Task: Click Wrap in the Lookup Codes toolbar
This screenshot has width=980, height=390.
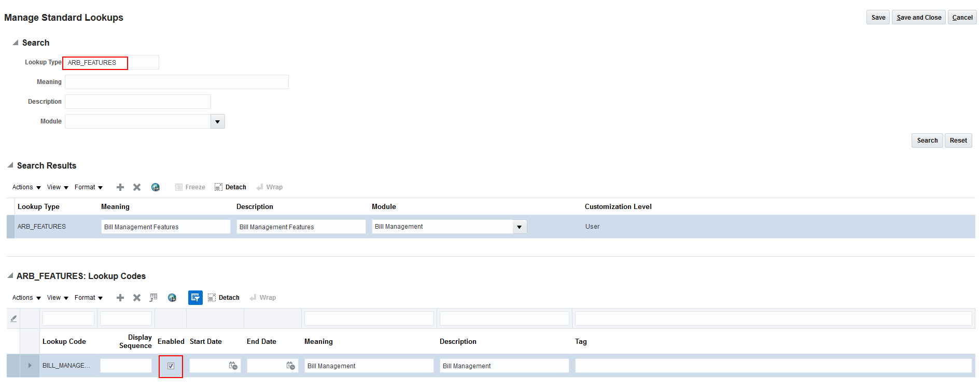Action: [263, 298]
